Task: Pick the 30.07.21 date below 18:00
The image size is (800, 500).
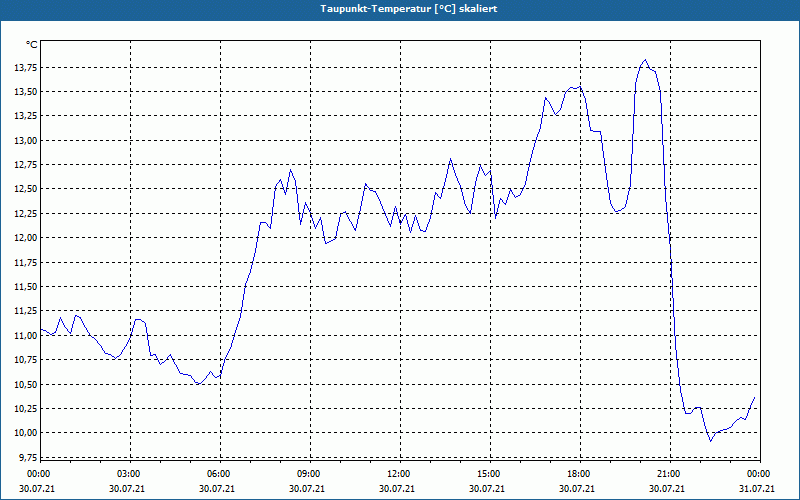Action: coord(577,488)
